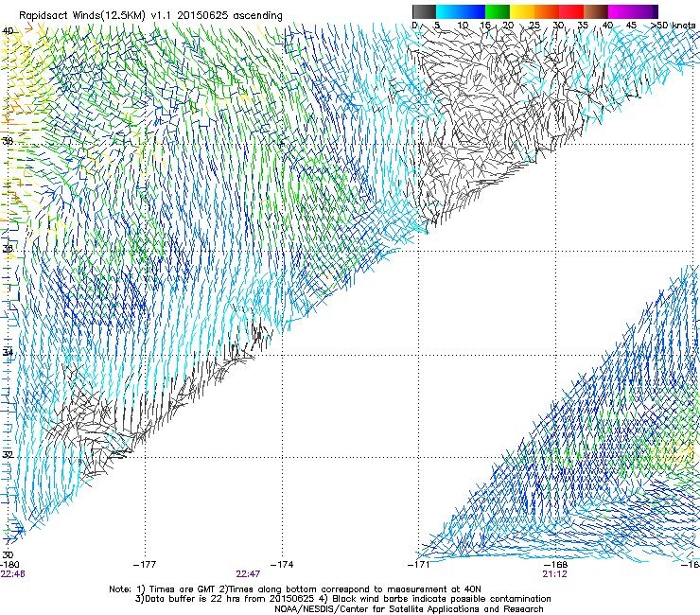The image size is (700, 615).
Task: Click the Rapidscat Winds title text
Action: click(150, 16)
